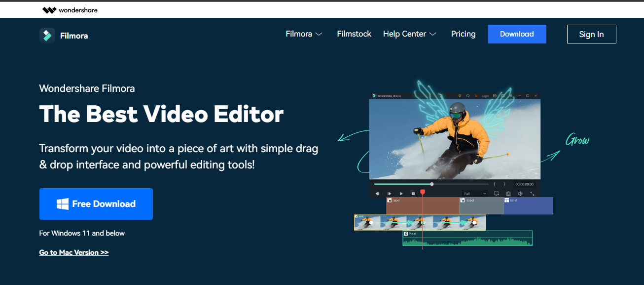644x285 pixels.
Task: Click the step-forward frame icon in preview
Action: coord(389,194)
